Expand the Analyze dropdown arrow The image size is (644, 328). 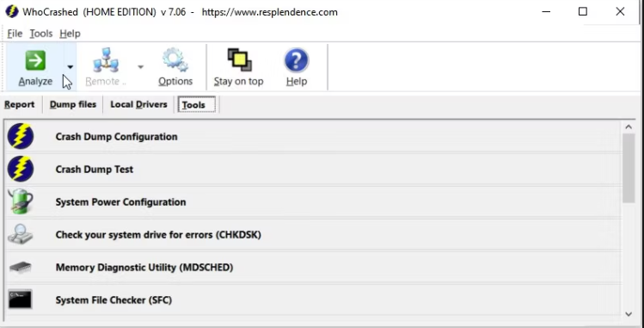71,67
